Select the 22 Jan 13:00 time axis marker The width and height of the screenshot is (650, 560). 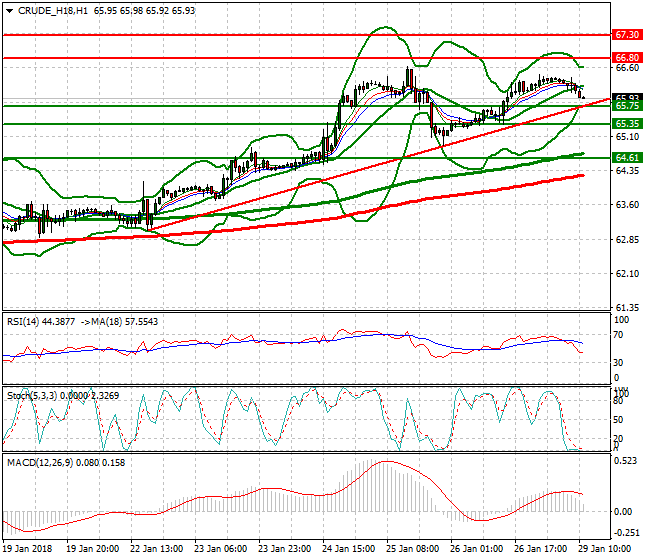[x=154, y=549]
